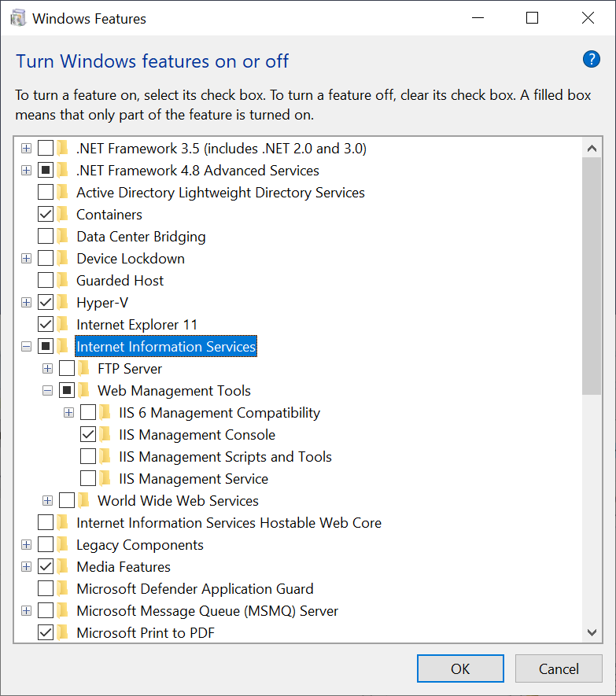Expand the Hyper-V node
616x696 pixels.
26,302
